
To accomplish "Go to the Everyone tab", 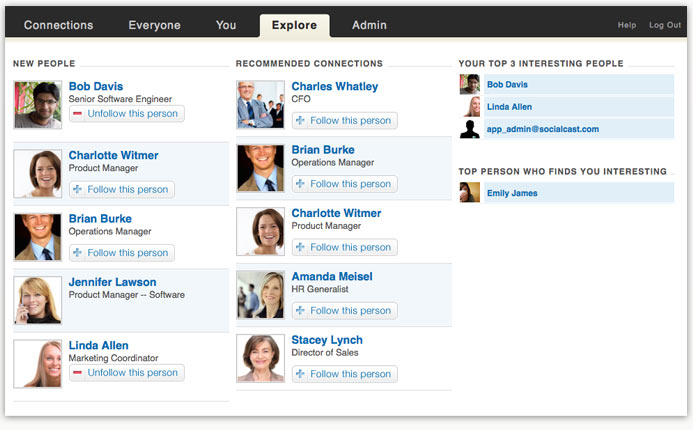I will 154,25.
